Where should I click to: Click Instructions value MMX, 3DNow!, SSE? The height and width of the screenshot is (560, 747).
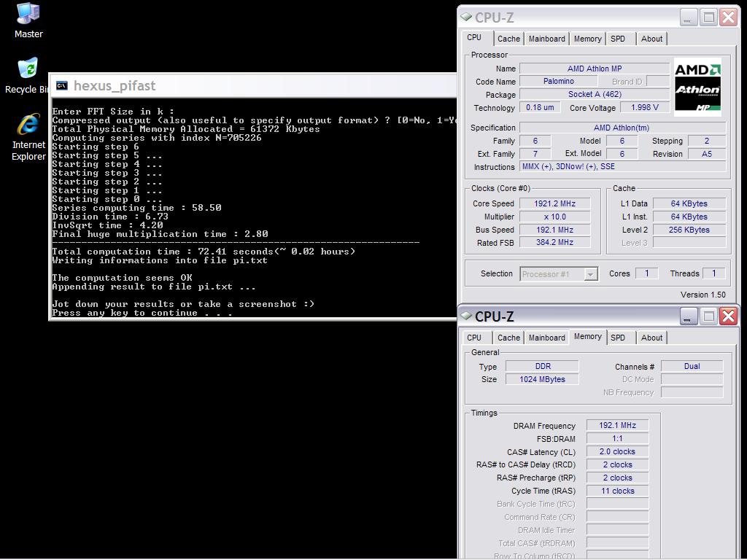(622, 167)
